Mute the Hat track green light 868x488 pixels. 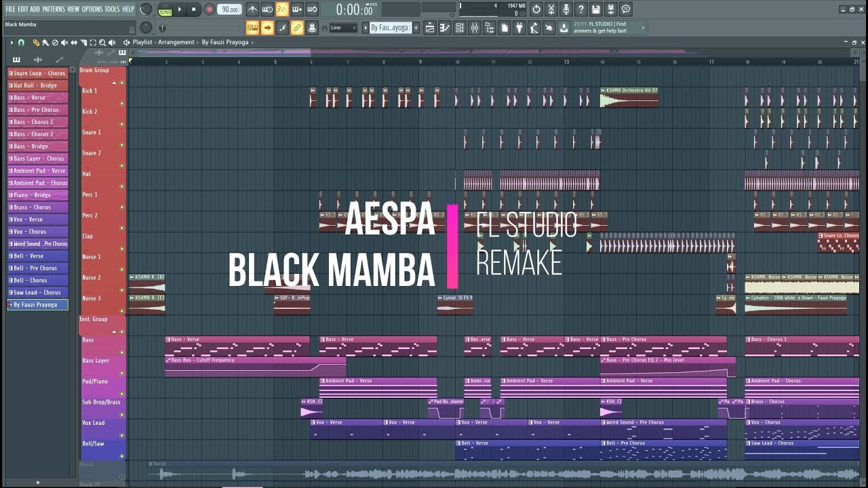point(122,186)
